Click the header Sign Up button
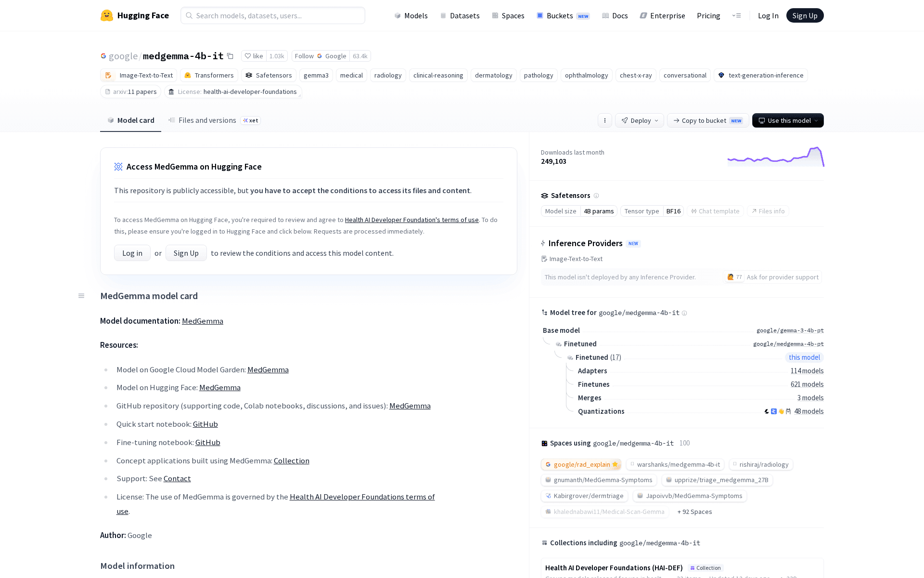 (805, 15)
